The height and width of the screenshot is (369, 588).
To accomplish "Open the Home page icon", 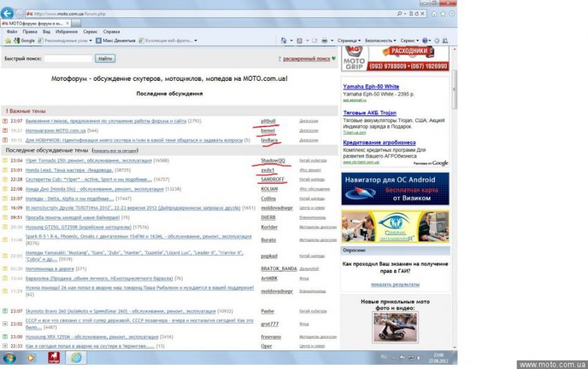I will click(434, 14).
